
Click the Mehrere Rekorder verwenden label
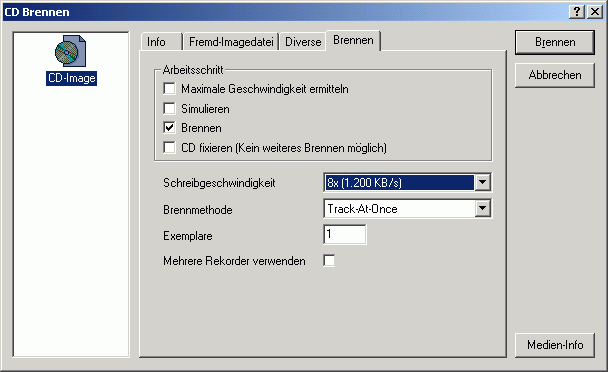(234, 261)
